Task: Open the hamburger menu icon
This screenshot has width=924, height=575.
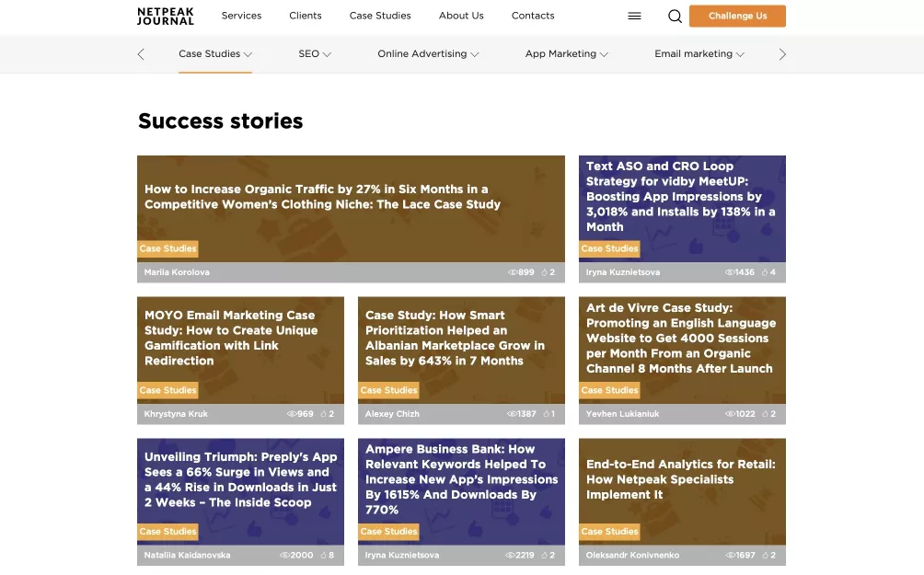Action: point(634,16)
